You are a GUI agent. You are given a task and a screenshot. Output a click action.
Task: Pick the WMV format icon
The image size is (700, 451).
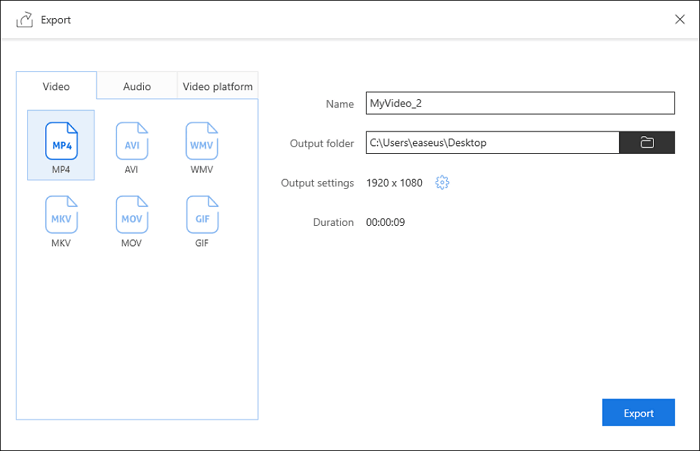[x=201, y=144]
